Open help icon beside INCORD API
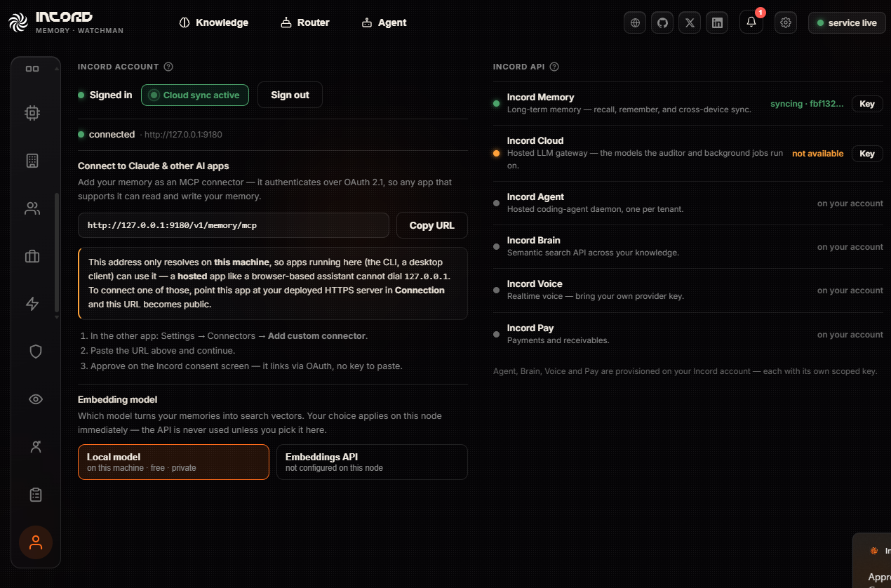891x588 pixels. coord(554,67)
